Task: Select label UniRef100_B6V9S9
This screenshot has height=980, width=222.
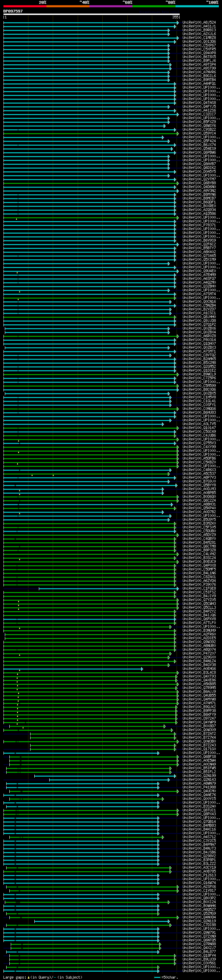Action: tap(199, 241)
